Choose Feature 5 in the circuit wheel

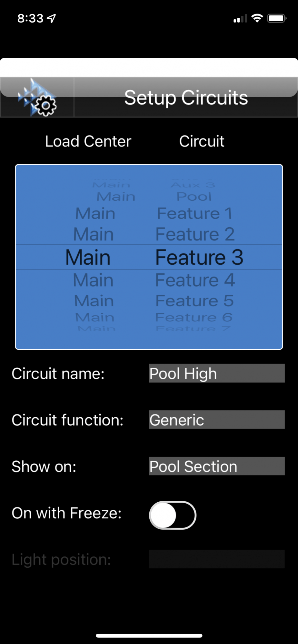click(x=194, y=301)
